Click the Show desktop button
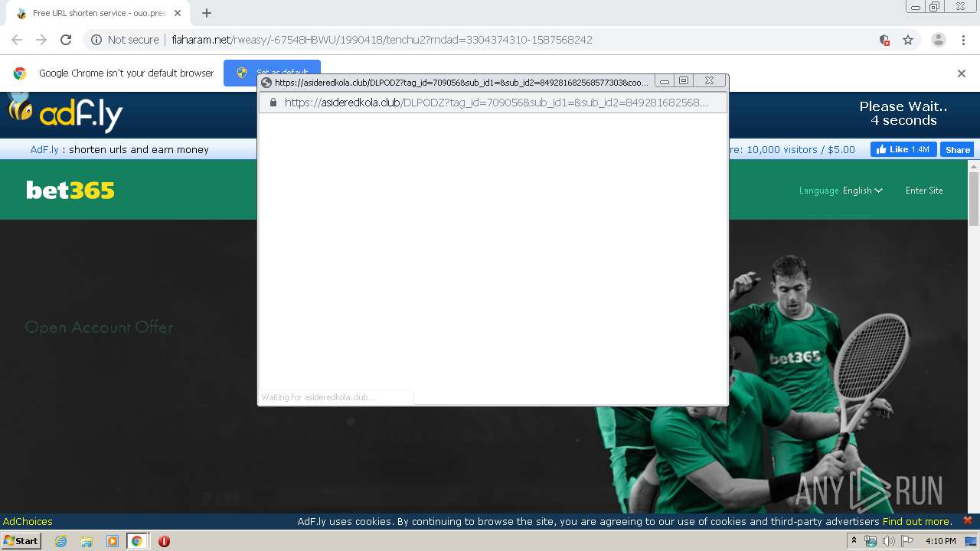Image resolution: width=980 pixels, height=551 pixels. (x=971, y=541)
